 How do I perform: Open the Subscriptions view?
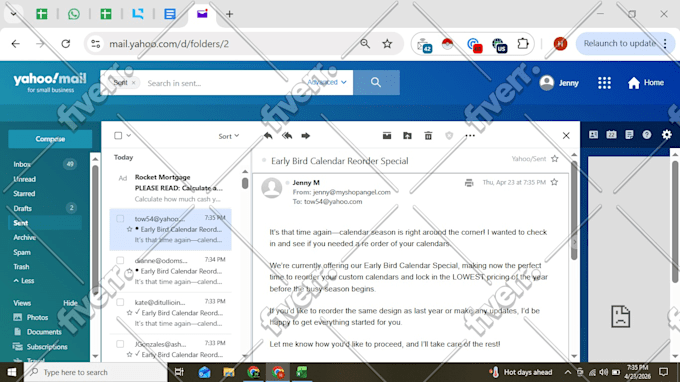click(x=40, y=347)
